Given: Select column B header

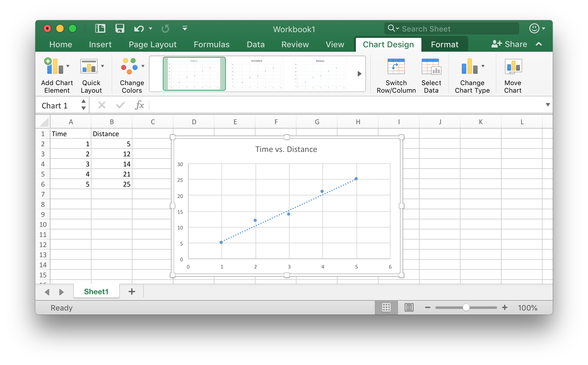Looking at the screenshot, I should pyautogui.click(x=112, y=122).
